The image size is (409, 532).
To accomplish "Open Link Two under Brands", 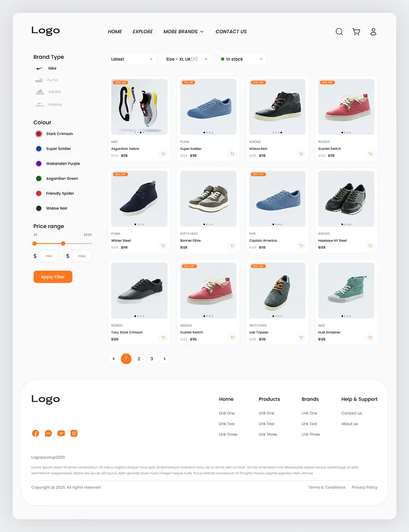I will (x=309, y=424).
